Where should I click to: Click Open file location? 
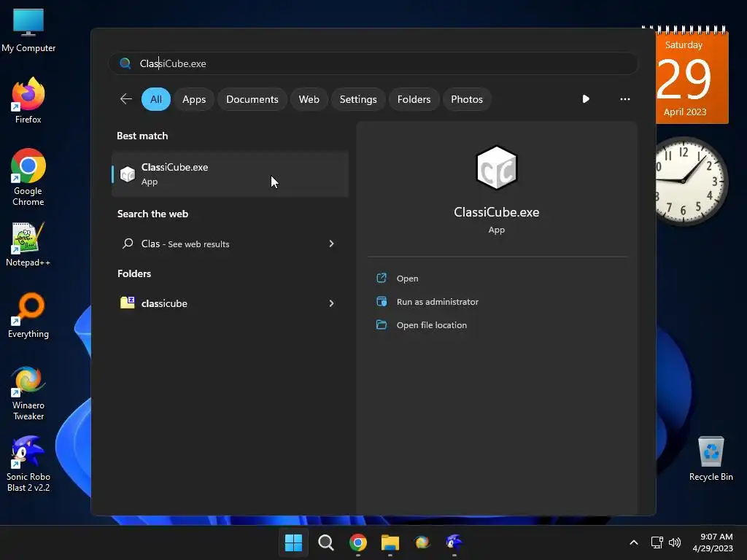[432, 324]
